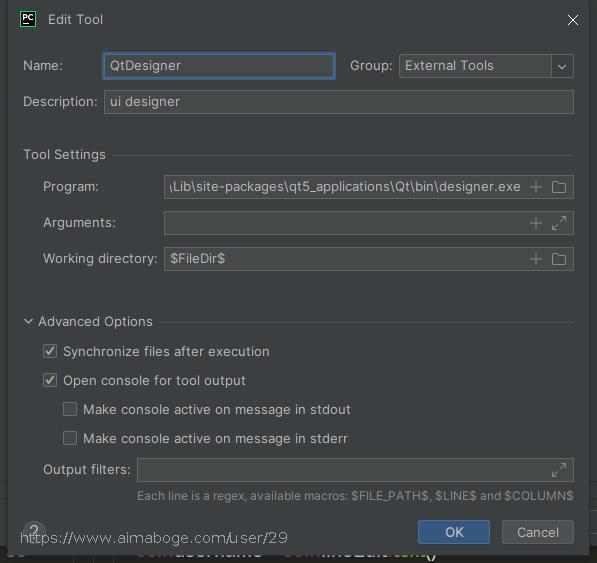Browse for working directory folder
The width and height of the screenshot is (597, 563).
point(559,259)
